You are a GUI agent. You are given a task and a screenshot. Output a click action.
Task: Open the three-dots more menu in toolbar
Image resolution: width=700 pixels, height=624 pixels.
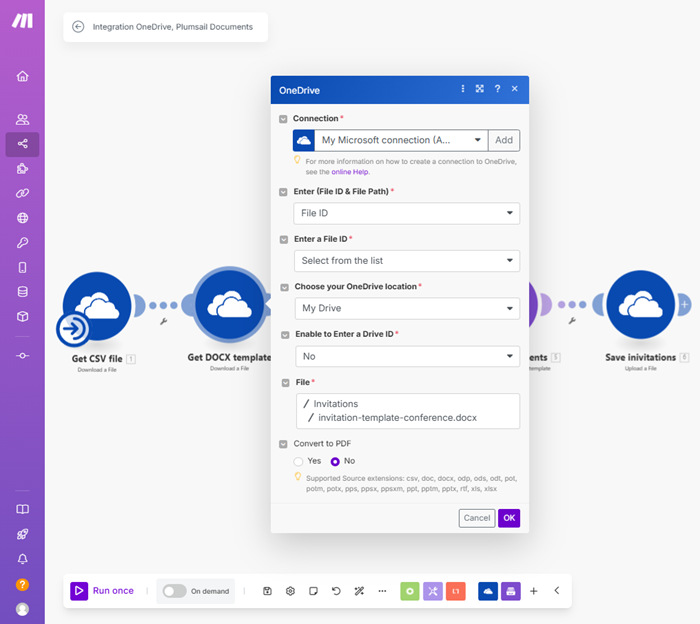point(382,591)
